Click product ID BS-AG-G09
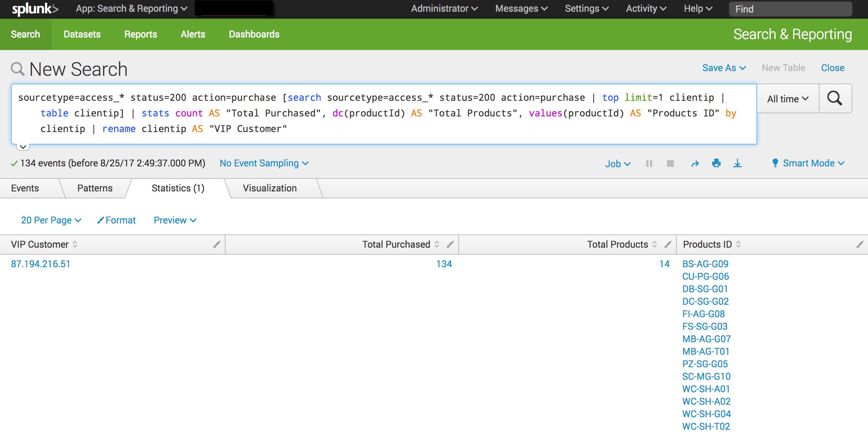This screenshot has height=436, width=868. click(x=705, y=264)
